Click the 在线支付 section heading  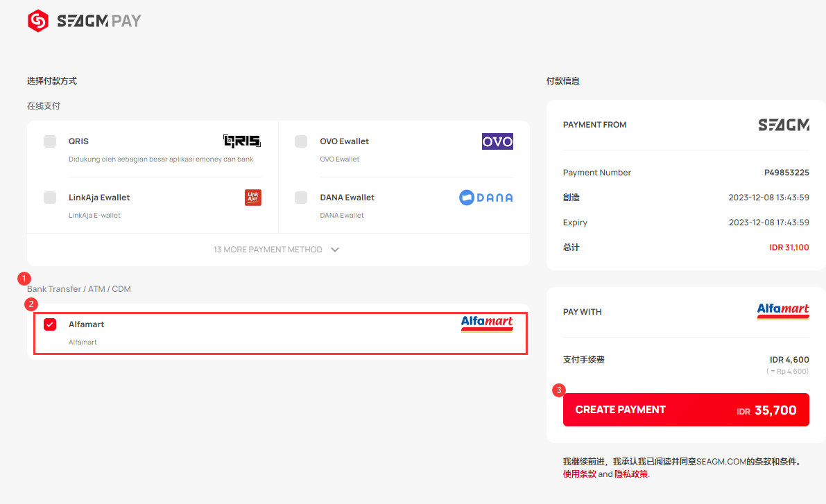point(44,106)
